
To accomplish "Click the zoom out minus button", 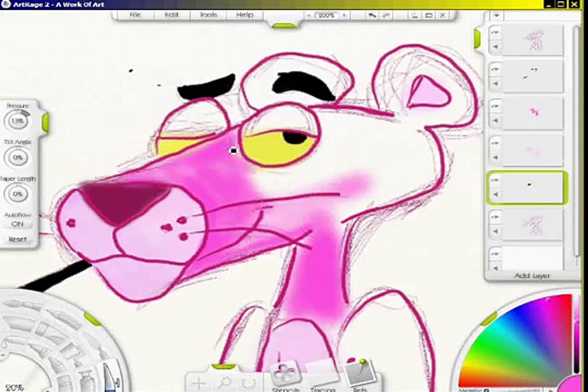I will tap(309, 15).
